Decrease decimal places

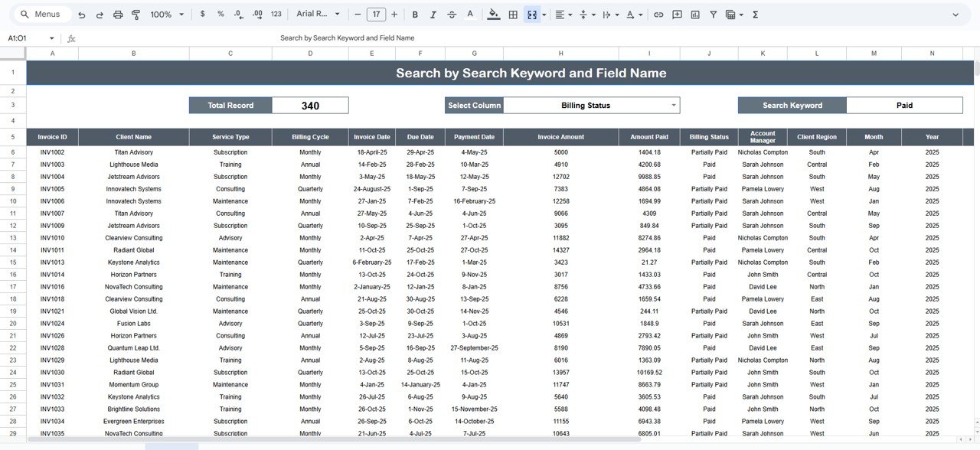(238, 14)
